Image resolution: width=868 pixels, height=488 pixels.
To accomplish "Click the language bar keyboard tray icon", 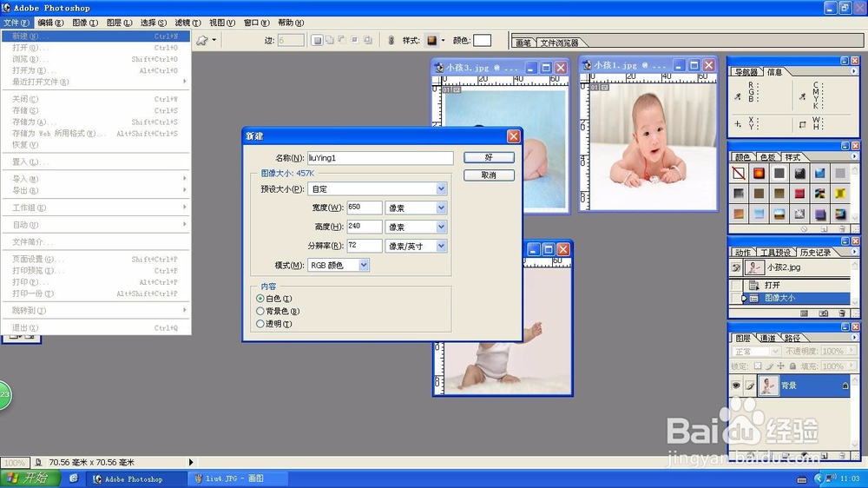I will (801, 479).
